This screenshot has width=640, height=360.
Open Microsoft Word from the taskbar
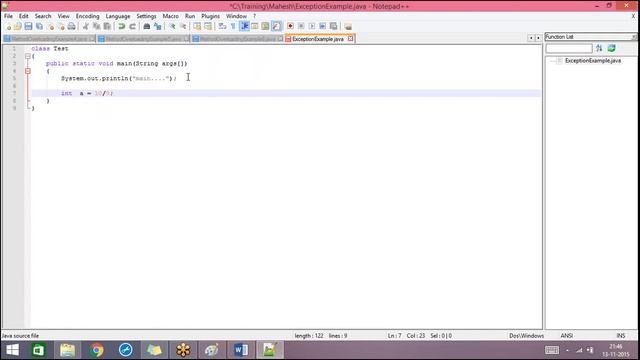[x=241, y=350]
